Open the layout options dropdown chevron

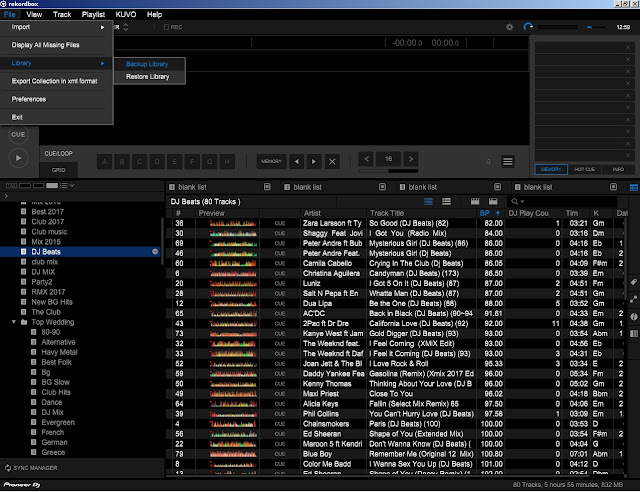tap(72, 186)
